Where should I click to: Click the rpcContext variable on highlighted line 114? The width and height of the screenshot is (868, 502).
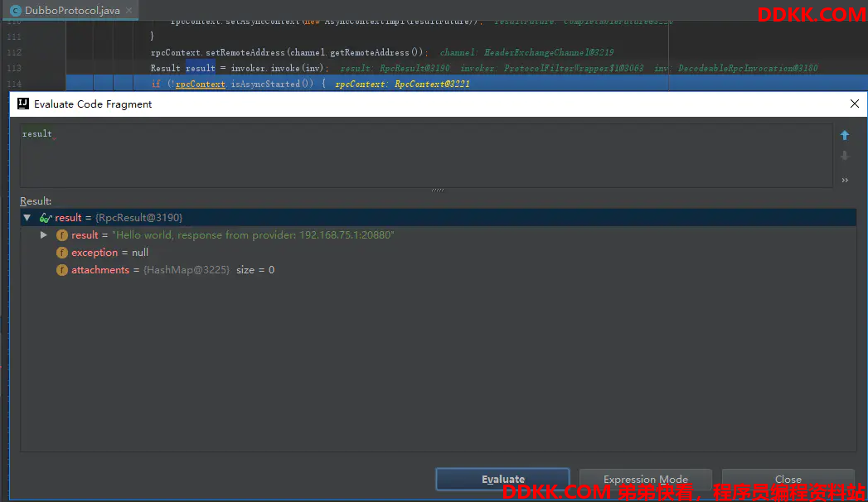point(201,84)
